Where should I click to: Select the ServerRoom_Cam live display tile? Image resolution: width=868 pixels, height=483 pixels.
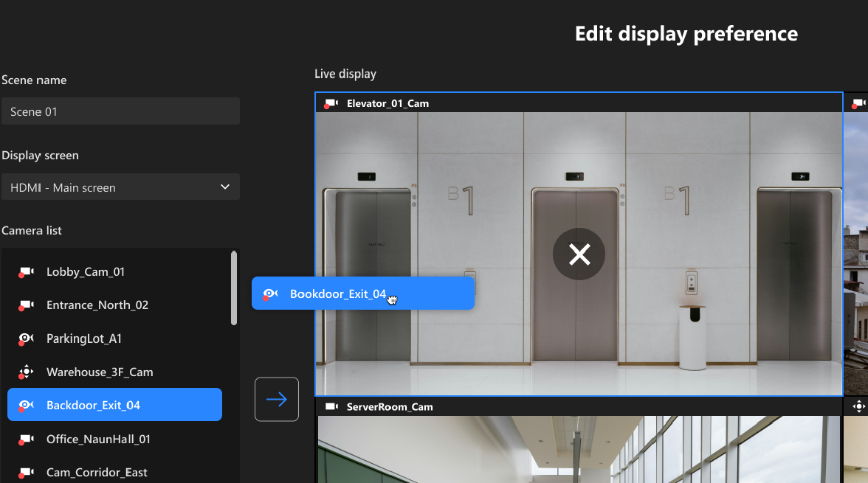pyautogui.click(x=579, y=448)
